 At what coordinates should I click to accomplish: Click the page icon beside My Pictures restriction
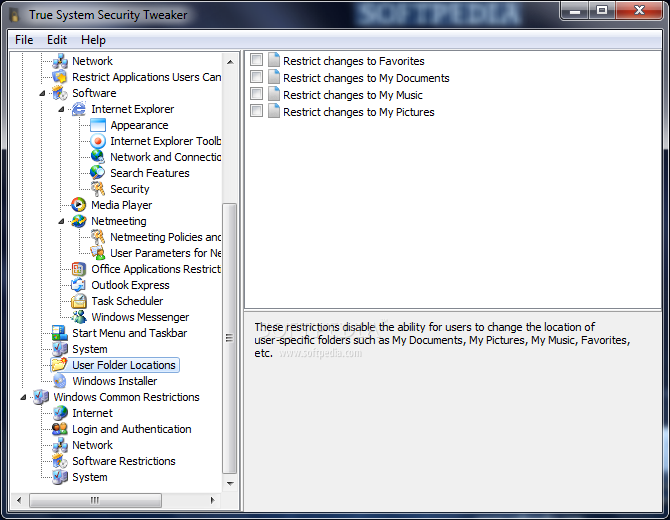point(274,111)
